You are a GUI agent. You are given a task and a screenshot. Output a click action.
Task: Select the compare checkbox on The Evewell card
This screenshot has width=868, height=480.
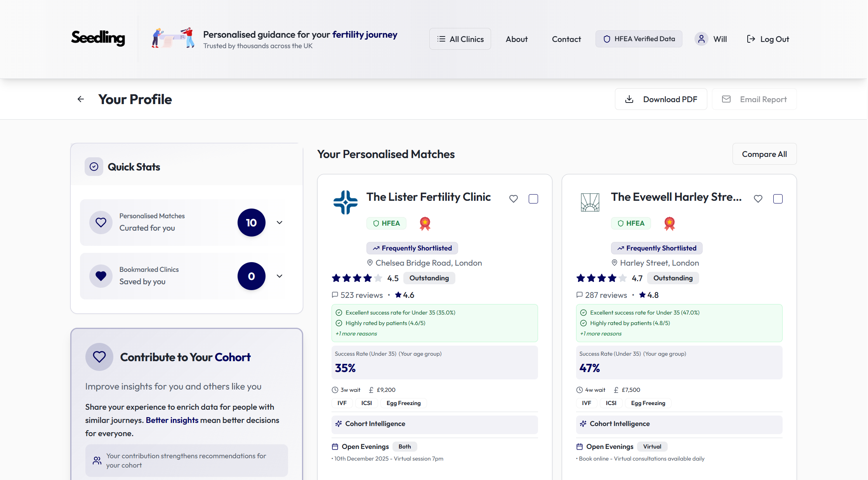(778, 198)
